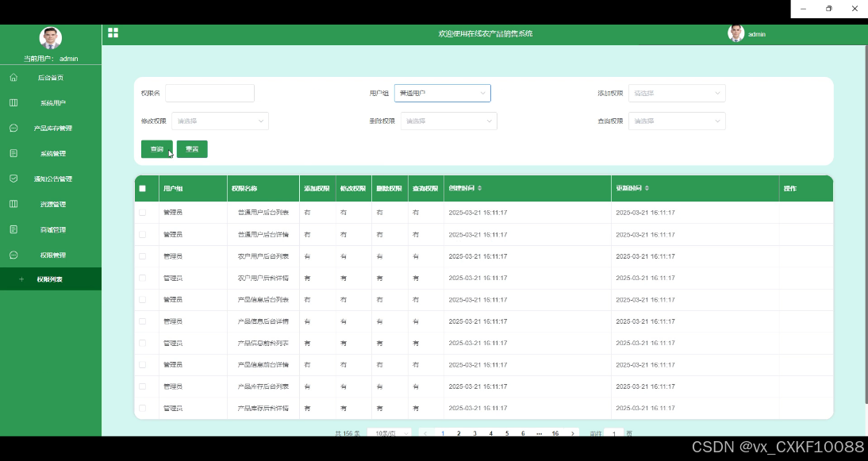The width and height of the screenshot is (868, 461).
Task: Check the 农户用户后台列表 row checkbox
Action: click(x=143, y=256)
